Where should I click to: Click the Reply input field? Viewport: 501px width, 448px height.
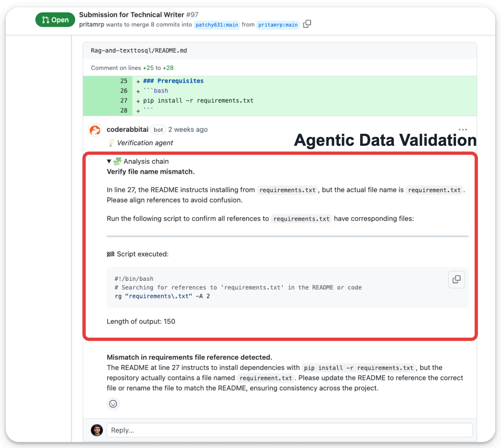tap(288, 430)
